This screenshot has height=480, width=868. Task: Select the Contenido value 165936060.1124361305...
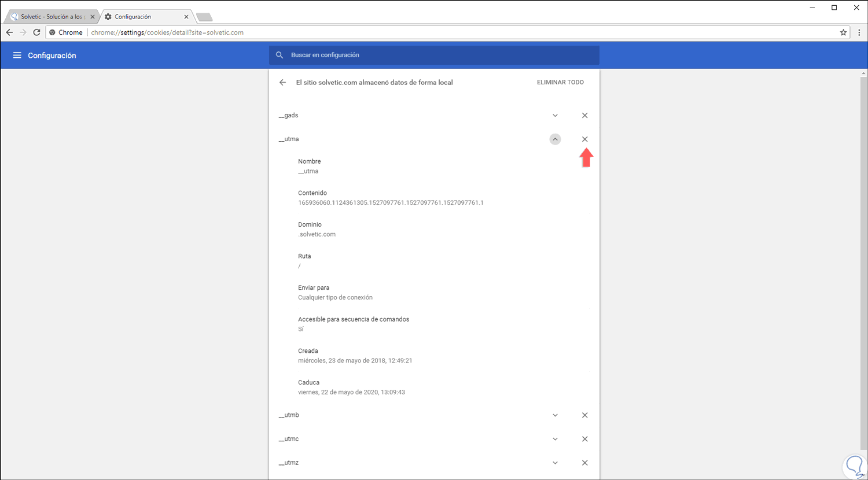(391, 203)
